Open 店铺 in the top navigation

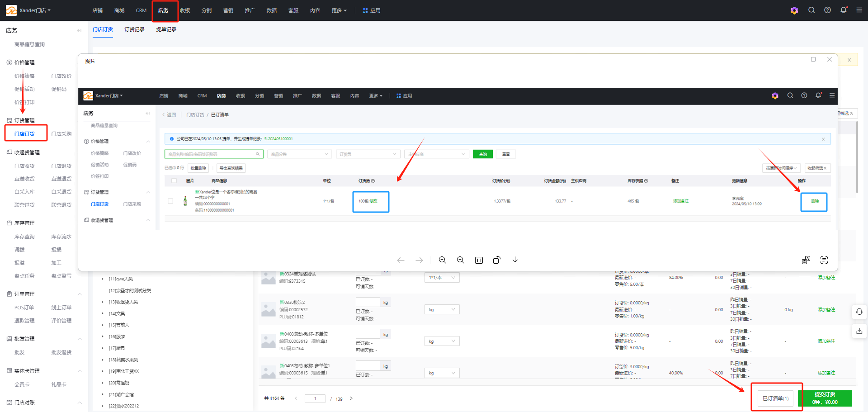coord(98,10)
